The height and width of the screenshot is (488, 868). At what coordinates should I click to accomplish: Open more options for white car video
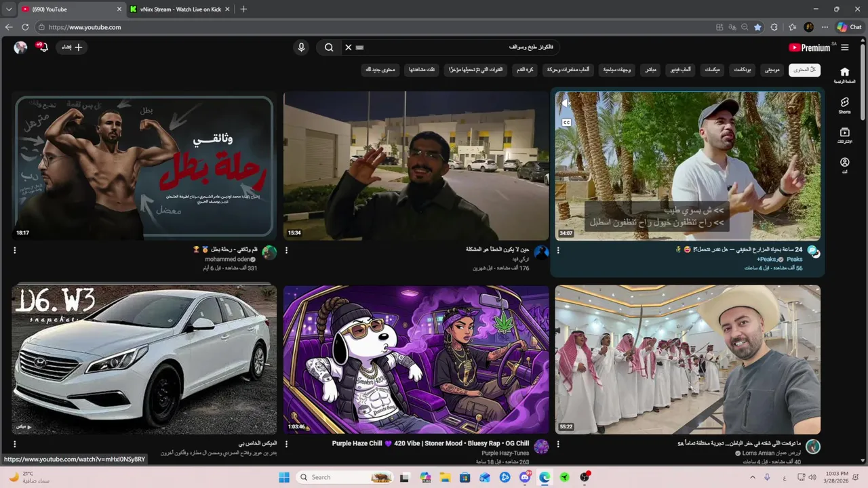click(15, 444)
